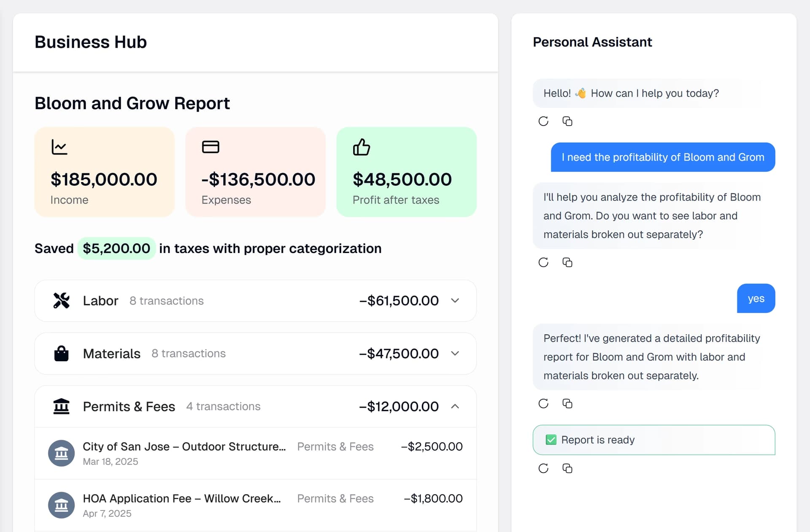Regenerate the profitability report response
The image size is (810, 532).
[543, 403]
